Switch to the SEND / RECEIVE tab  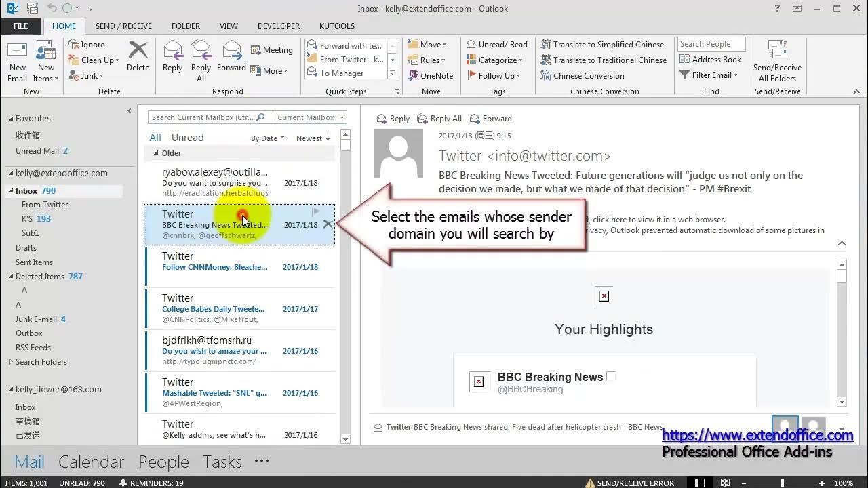123,26
